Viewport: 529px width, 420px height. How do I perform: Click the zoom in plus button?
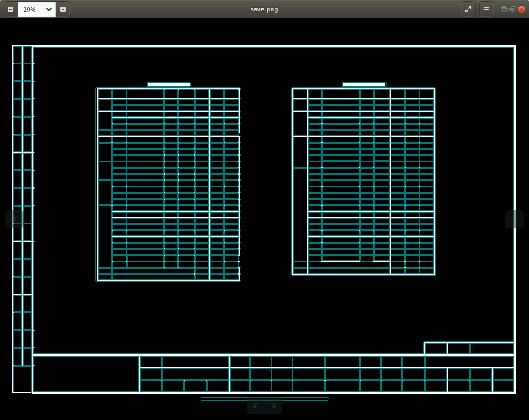tap(63, 9)
